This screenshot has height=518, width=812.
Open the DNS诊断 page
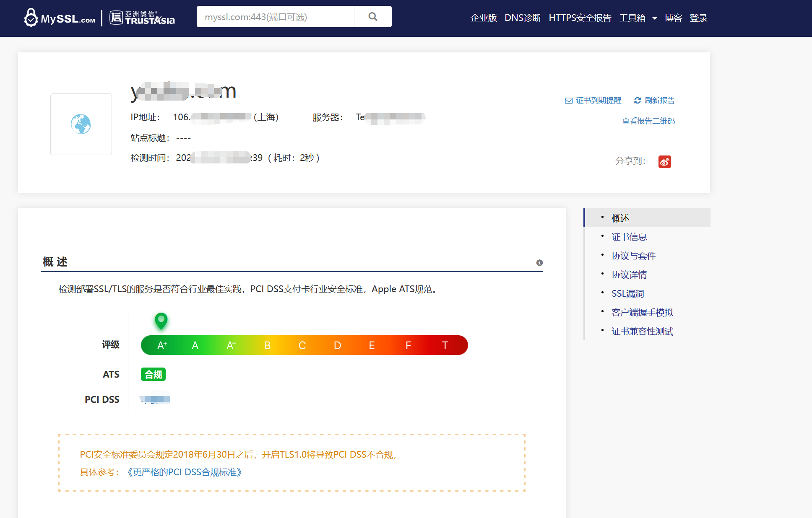point(523,18)
